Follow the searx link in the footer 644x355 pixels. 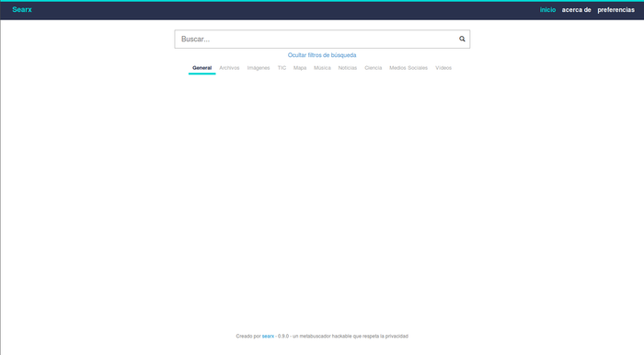268,336
